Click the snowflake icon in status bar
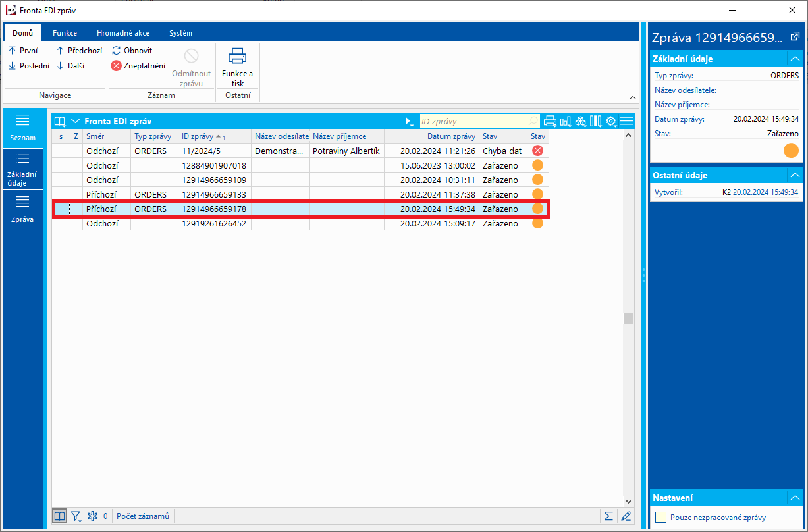808x532 pixels. (x=92, y=516)
